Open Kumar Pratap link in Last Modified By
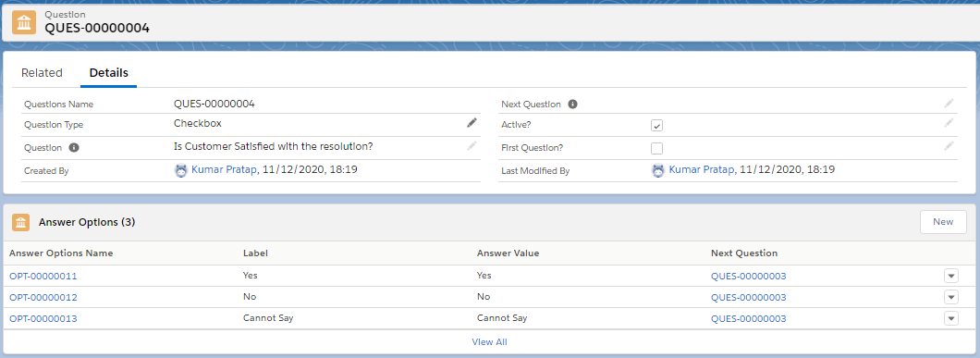Screen dimensions: 980x358 point(701,169)
